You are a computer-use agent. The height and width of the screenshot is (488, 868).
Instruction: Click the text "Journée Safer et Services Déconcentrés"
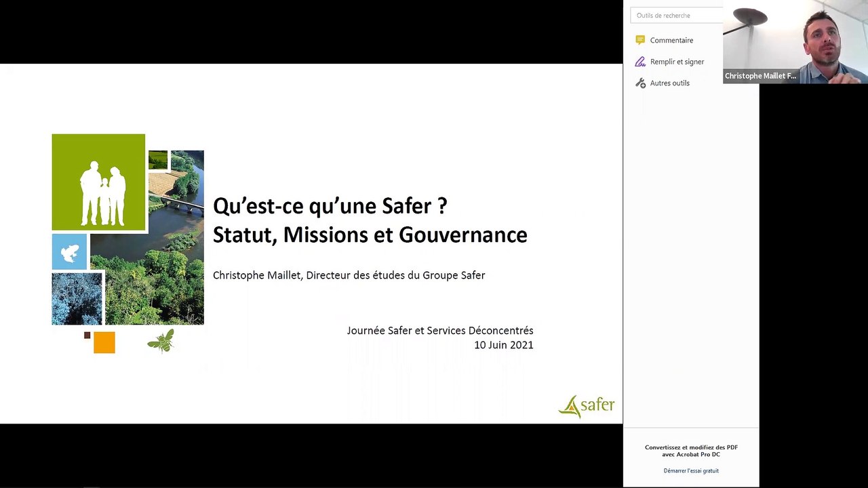(x=440, y=331)
